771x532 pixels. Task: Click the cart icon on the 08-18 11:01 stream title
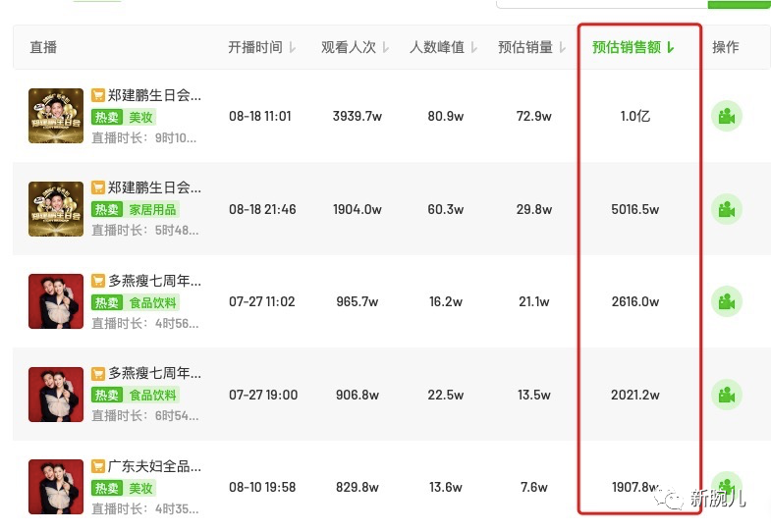tap(98, 96)
